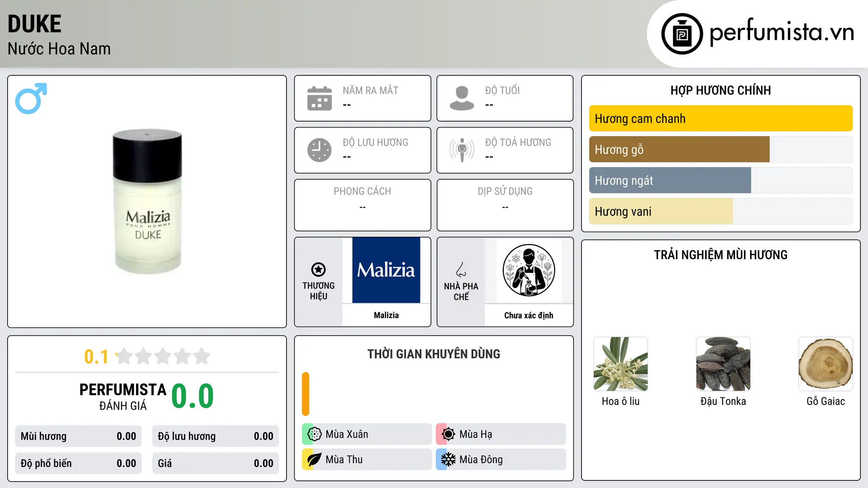Click the calendar icon for release year
This screenshot has width=868, height=488.
click(x=320, y=98)
